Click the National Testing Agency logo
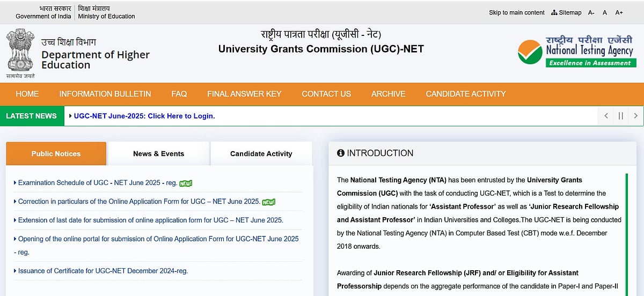 (x=576, y=52)
